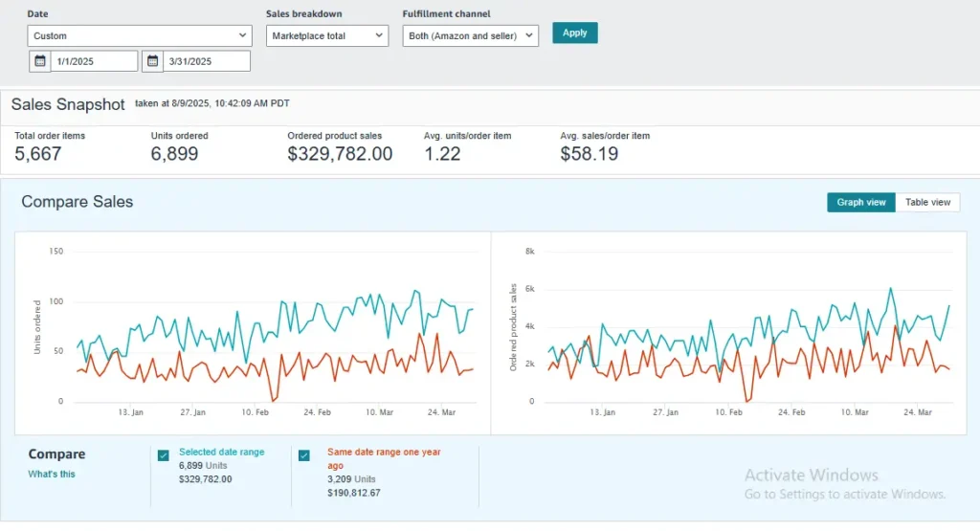Image resolution: width=980 pixels, height=531 pixels.
Task: Expand the Sales breakdown dropdown
Action: coord(326,35)
